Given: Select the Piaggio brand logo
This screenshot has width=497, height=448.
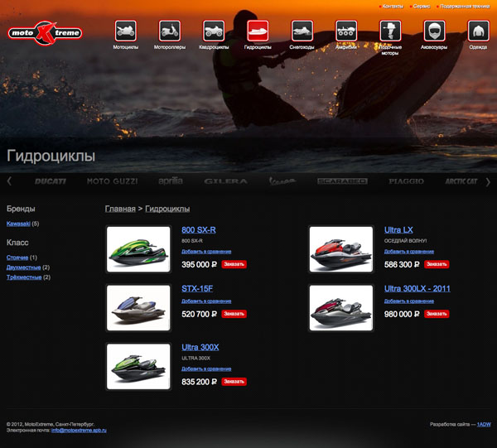Looking at the screenshot, I should pos(406,181).
